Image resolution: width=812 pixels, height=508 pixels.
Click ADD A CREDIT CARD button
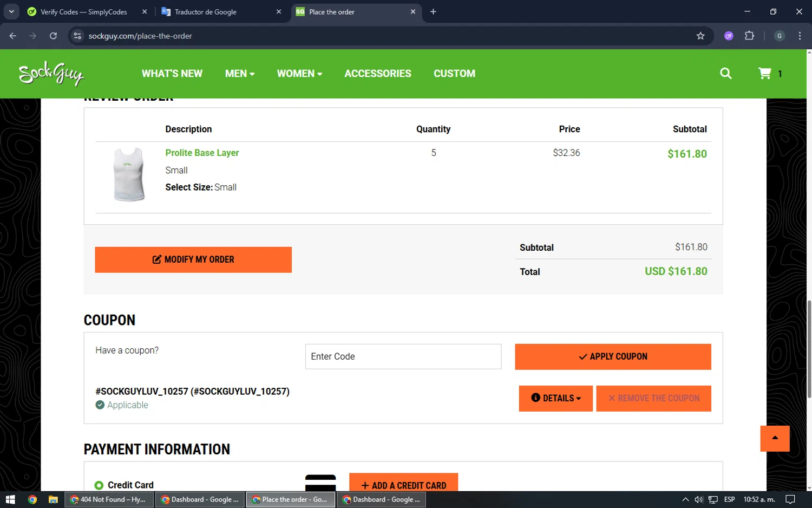coord(403,483)
